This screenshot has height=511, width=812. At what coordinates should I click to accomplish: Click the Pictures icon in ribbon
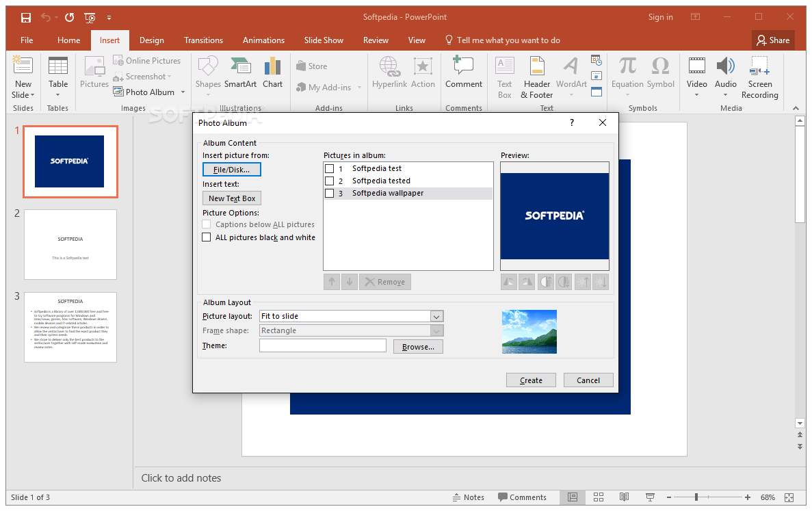click(x=94, y=73)
